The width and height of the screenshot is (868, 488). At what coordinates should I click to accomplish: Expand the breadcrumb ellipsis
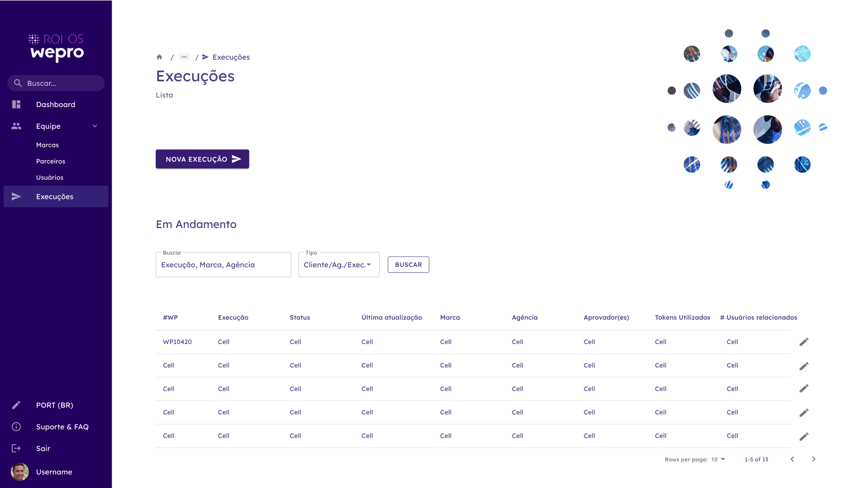[x=184, y=57]
